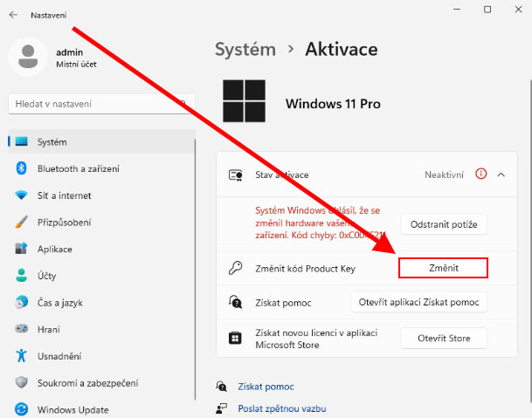
Task: Click the gamepad icon for Hraní
Action: [21, 328]
